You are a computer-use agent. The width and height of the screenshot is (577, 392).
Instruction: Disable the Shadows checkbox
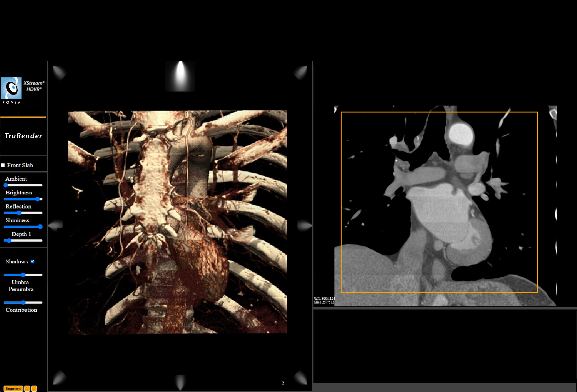pyautogui.click(x=33, y=262)
